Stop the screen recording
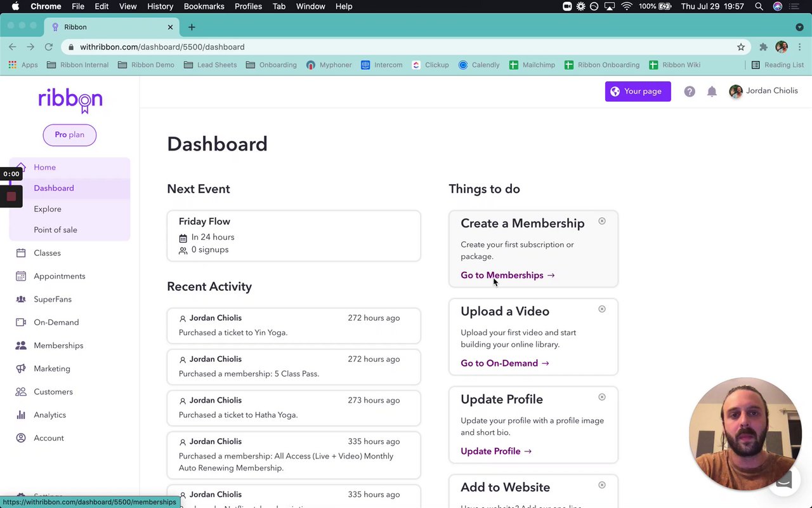 [11, 197]
